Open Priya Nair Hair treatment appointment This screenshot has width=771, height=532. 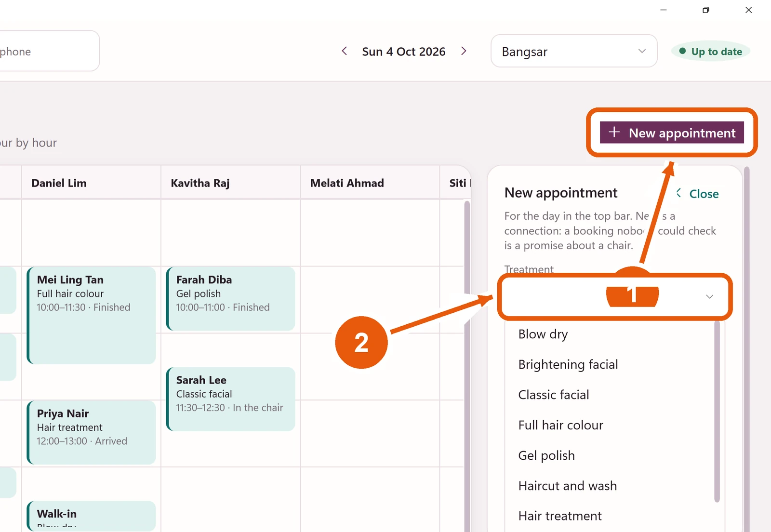pos(91,432)
